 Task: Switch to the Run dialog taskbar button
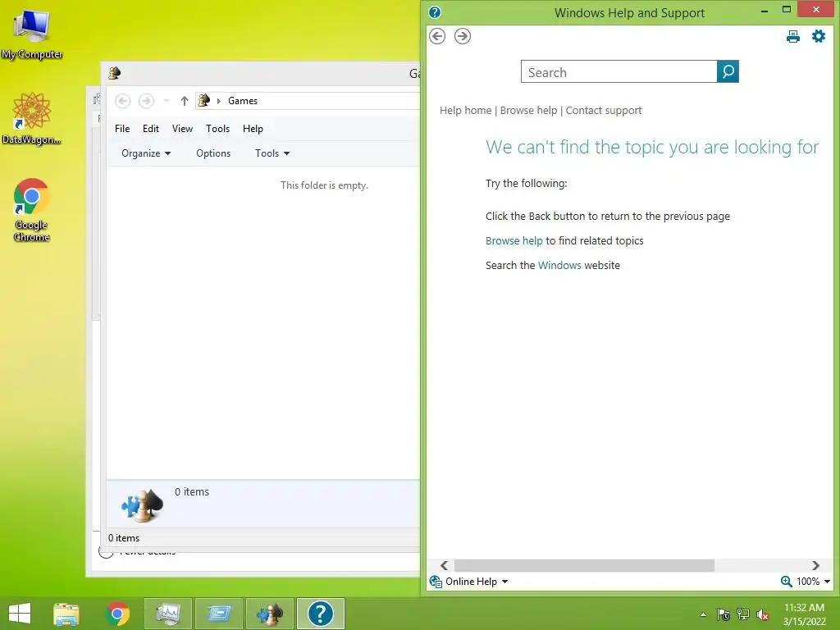218,614
